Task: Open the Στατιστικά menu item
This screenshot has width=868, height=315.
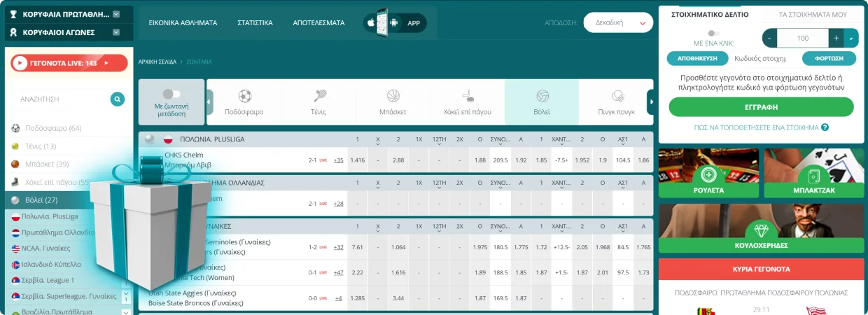Action: [x=255, y=23]
